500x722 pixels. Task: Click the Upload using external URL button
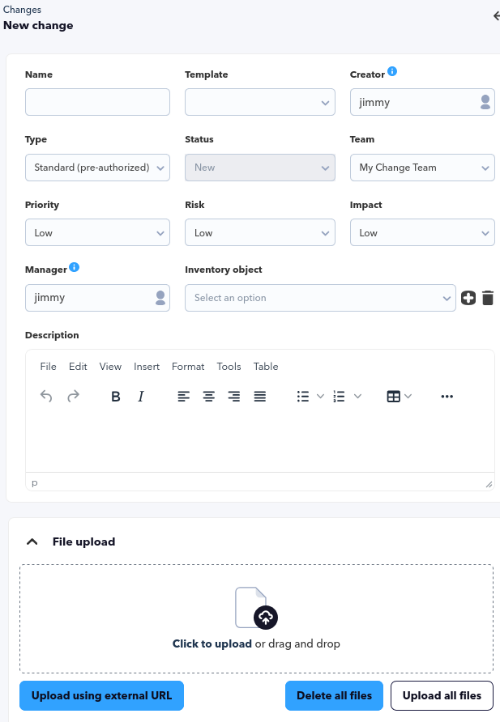click(x=101, y=695)
